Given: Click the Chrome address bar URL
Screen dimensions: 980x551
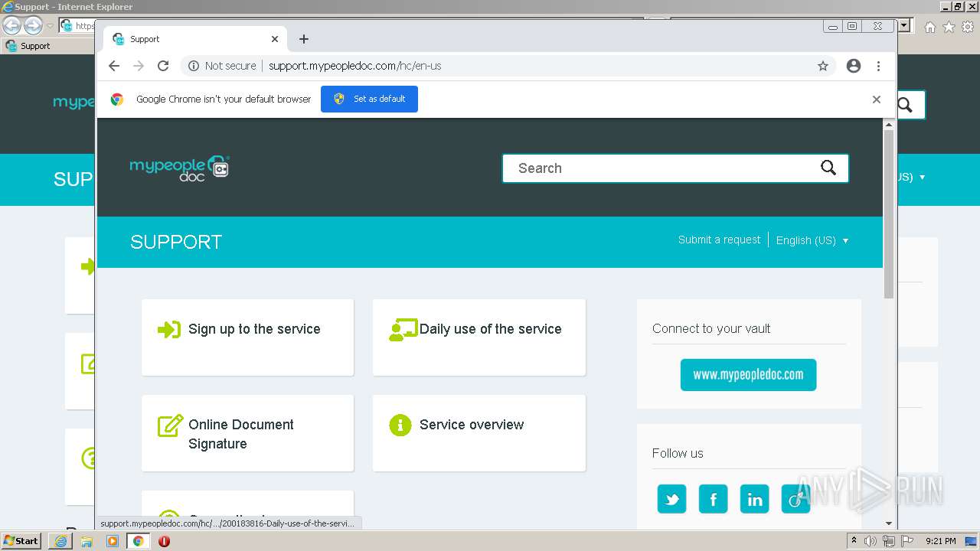Looking at the screenshot, I should [354, 66].
